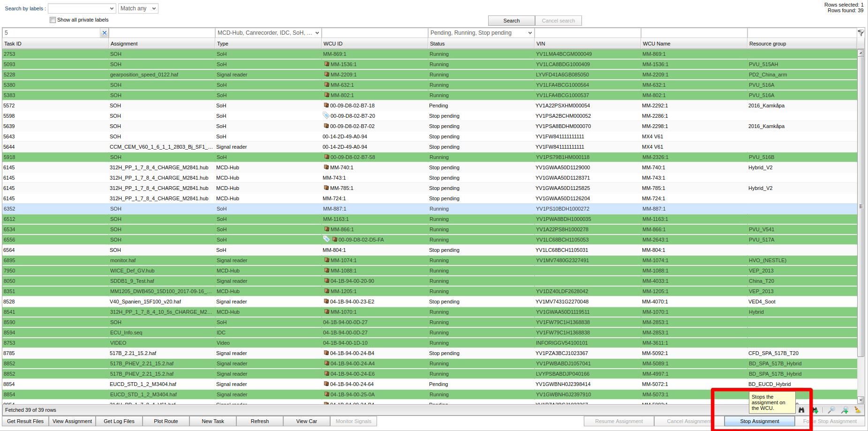Click the label tag icon in row 6556
The width and height of the screenshot is (868, 431).
click(x=326, y=239)
